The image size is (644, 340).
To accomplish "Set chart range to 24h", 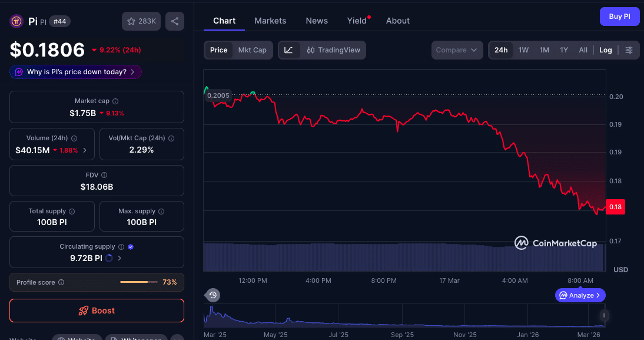I will (x=501, y=50).
